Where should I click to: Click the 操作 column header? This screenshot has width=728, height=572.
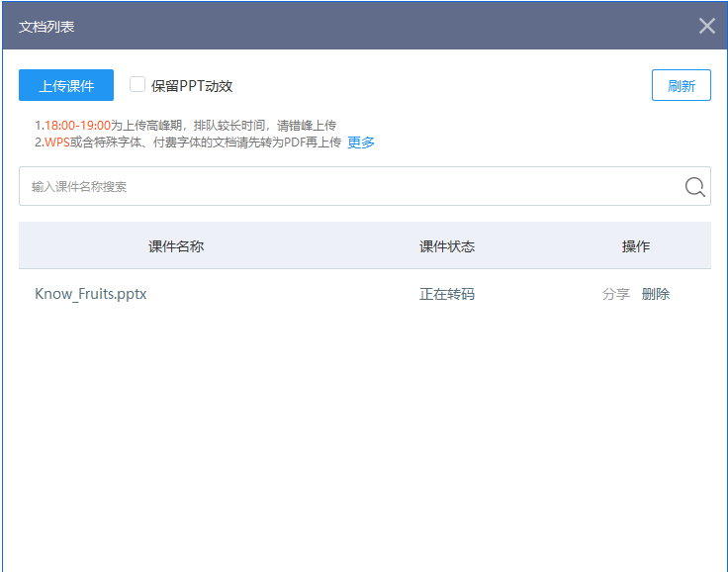(636, 246)
